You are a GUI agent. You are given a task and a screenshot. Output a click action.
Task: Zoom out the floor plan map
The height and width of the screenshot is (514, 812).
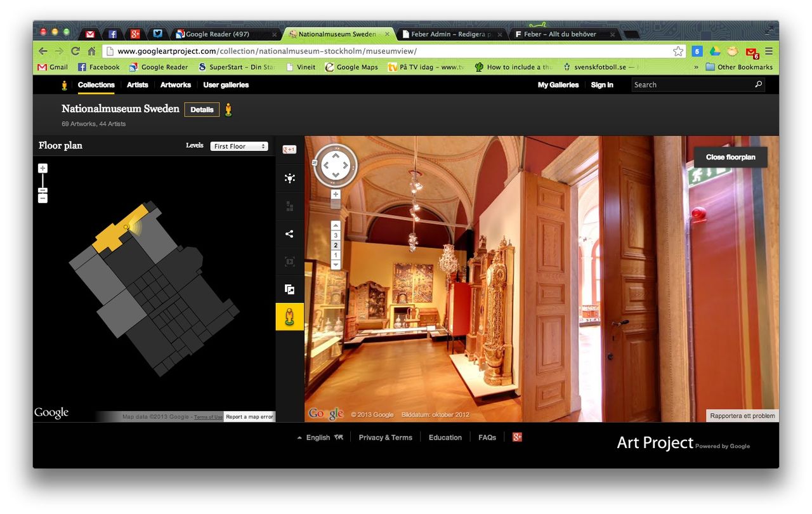(x=43, y=199)
